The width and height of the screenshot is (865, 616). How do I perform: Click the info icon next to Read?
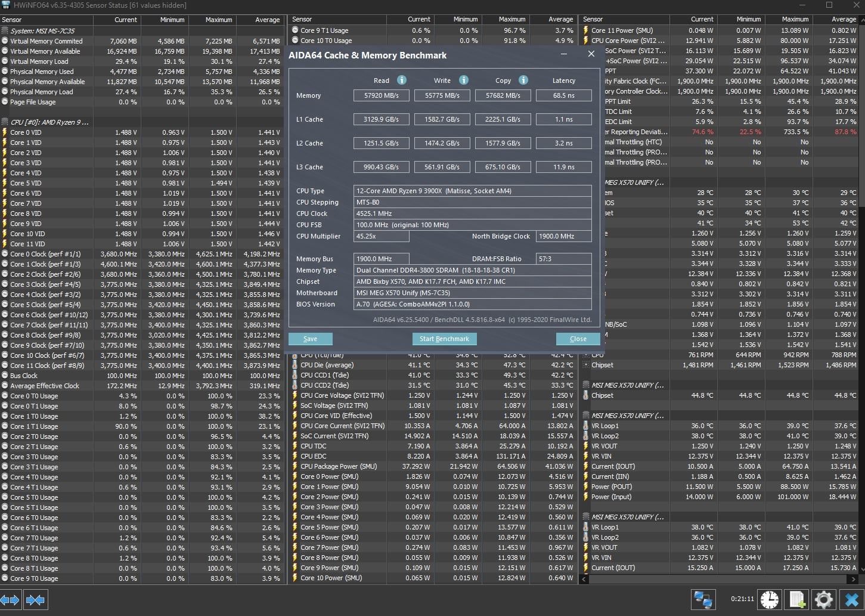coord(402,80)
